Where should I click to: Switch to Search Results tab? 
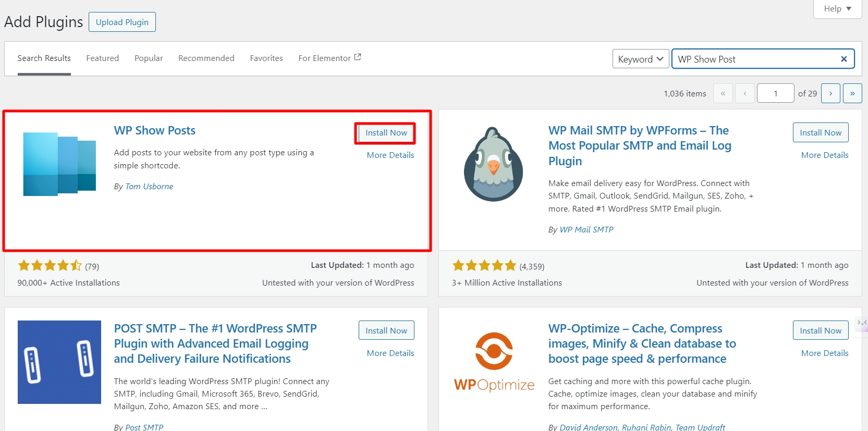click(44, 58)
